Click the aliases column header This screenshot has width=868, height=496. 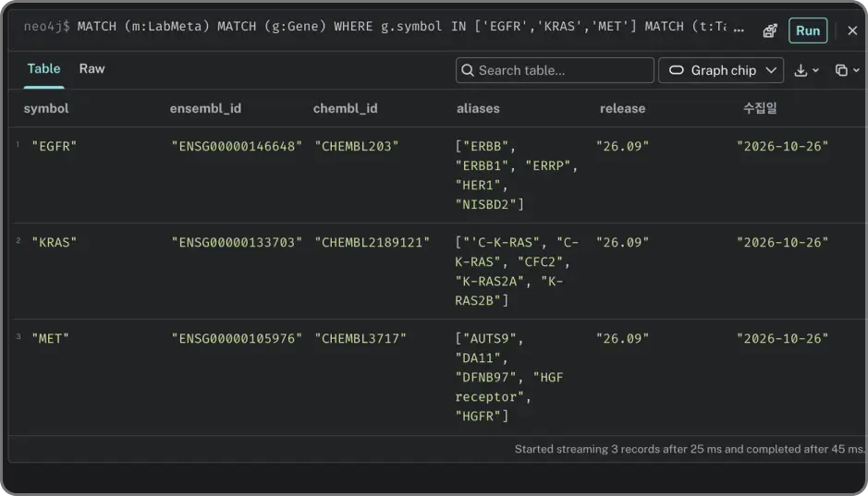click(x=478, y=108)
